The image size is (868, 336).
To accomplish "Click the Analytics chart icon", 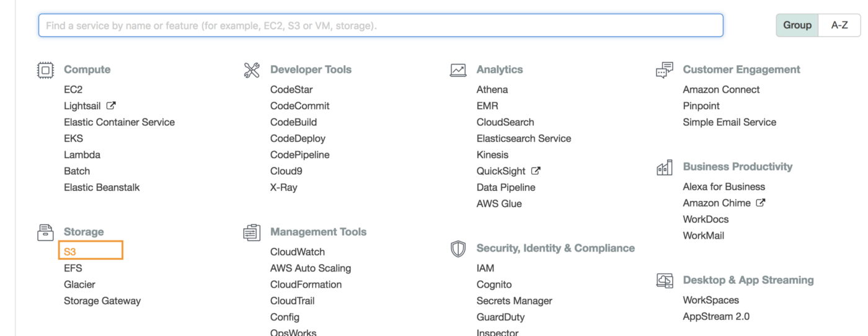I will pyautogui.click(x=458, y=70).
